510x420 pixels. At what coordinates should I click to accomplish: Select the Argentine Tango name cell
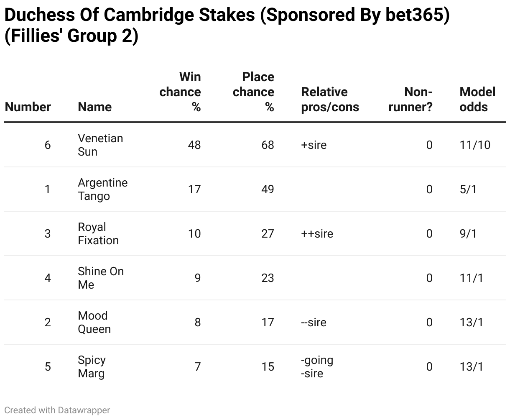click(x=102, y=189)
